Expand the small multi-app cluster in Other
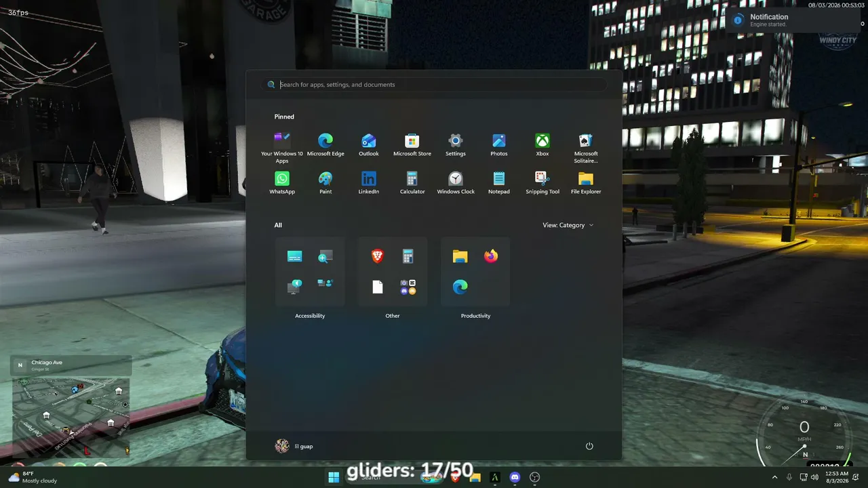Viewport: 868px width, 488px height. (x=408, y=287)
